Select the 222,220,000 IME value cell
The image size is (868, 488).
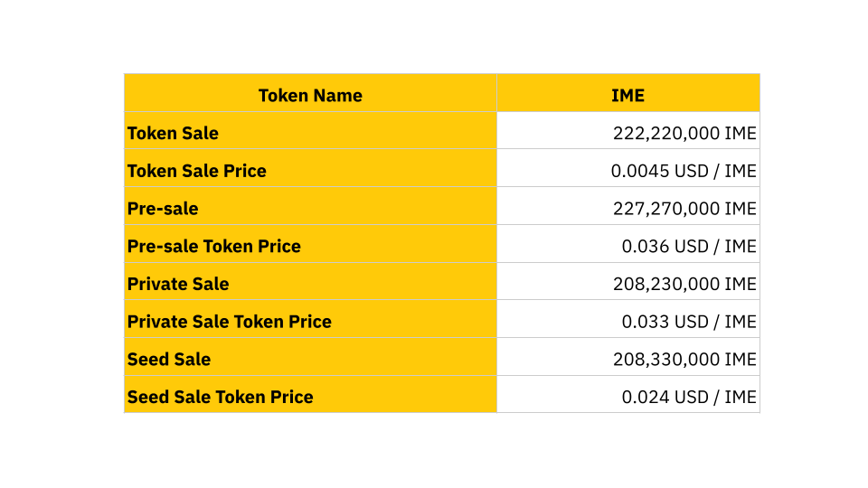click(x=684, y=134)
